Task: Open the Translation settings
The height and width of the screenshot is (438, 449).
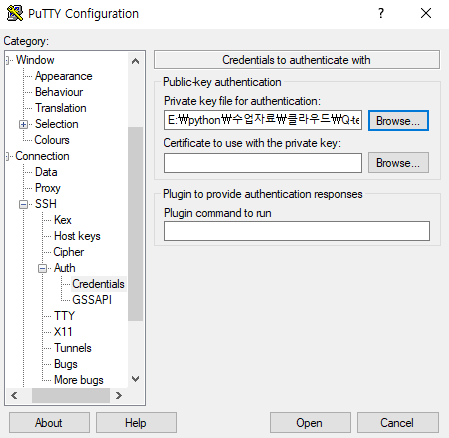Action: pos(61,108)
